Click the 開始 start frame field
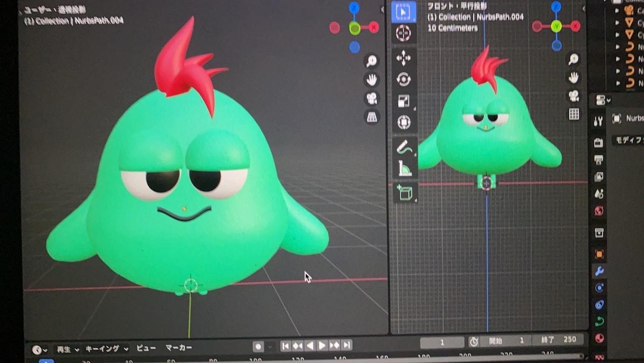 pos(506,341)
